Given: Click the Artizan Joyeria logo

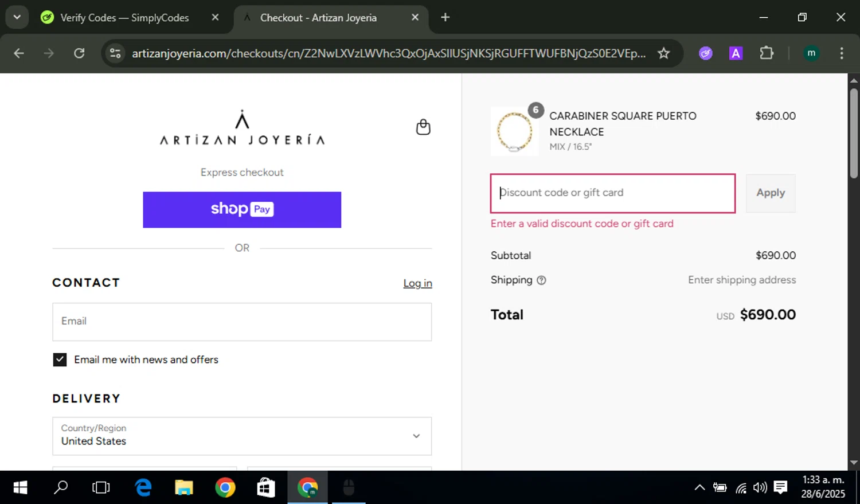Looking at the screenshot, I should pyautogui.click(x=242, y=127).
